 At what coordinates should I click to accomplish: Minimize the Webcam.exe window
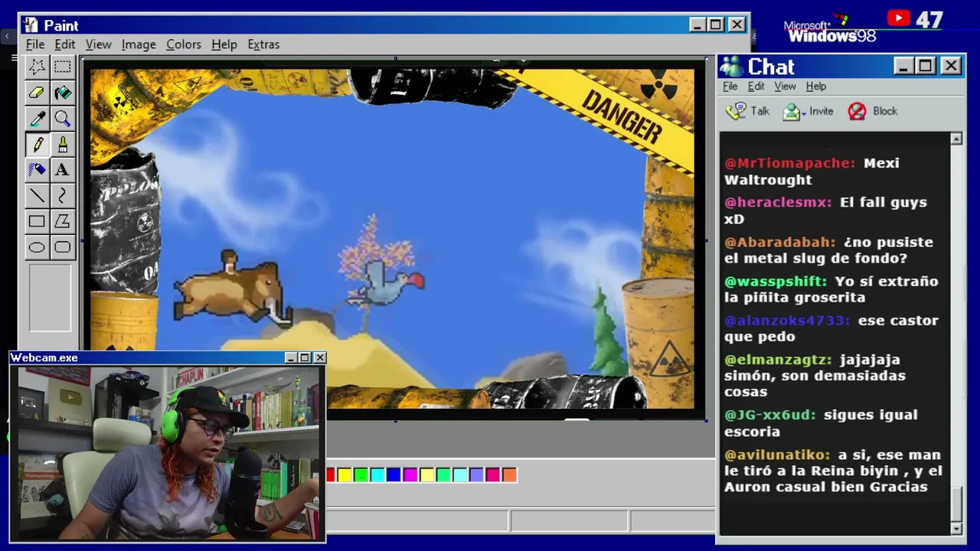(x=291, y=357)
